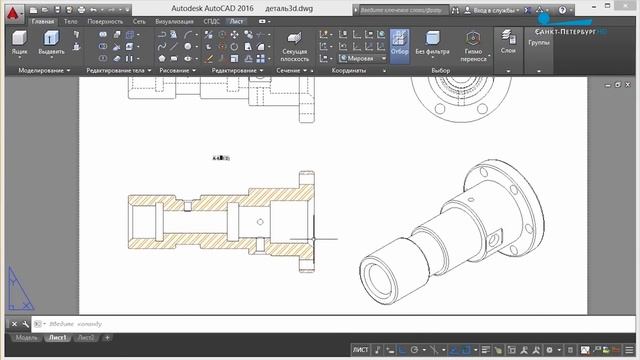Select the Гизмо переноса gizmo tool

(x=473, y=47)
